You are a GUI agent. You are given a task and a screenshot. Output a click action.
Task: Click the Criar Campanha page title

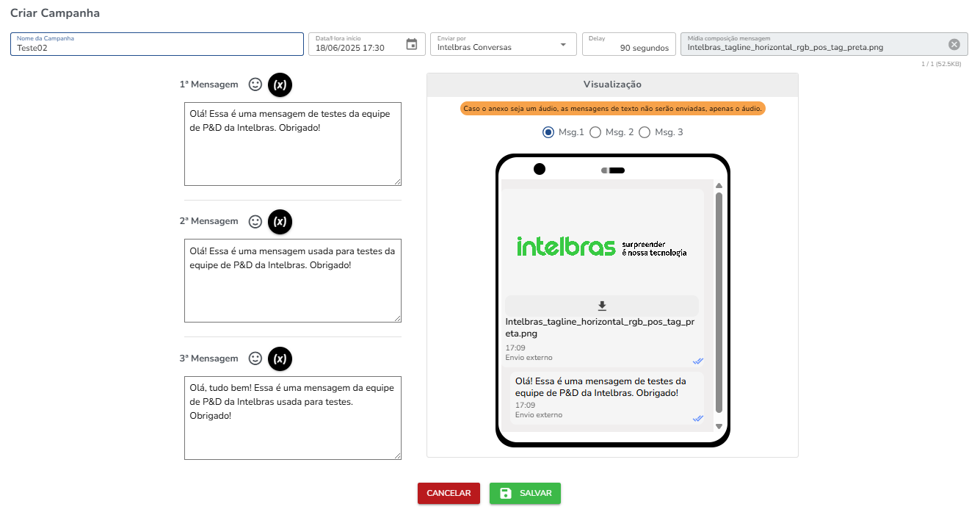point(55,13)
